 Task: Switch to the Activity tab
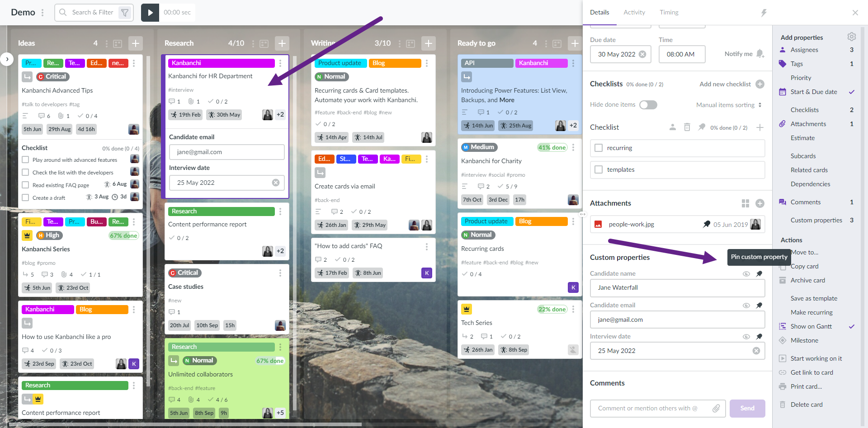pos(634,13)
